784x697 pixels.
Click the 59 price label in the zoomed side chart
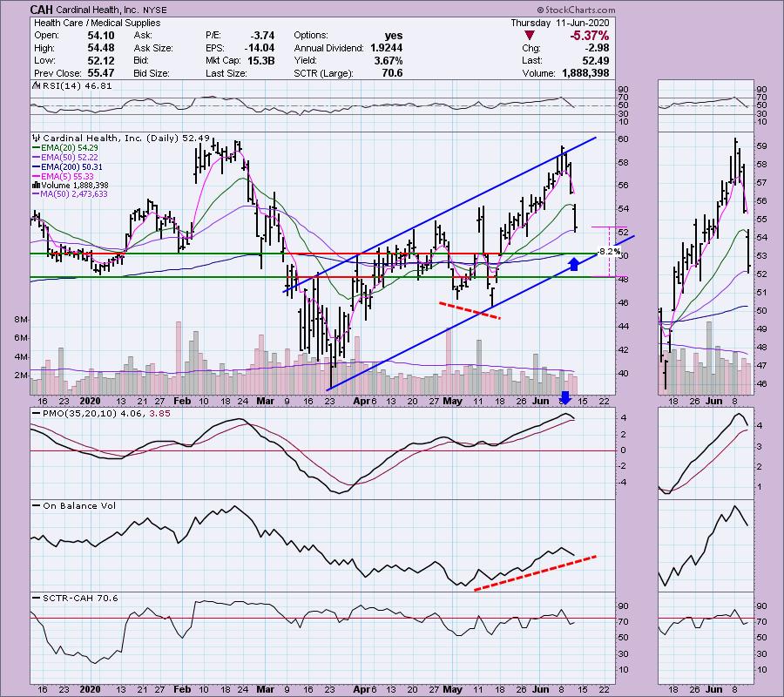click(x=762, y=146)
